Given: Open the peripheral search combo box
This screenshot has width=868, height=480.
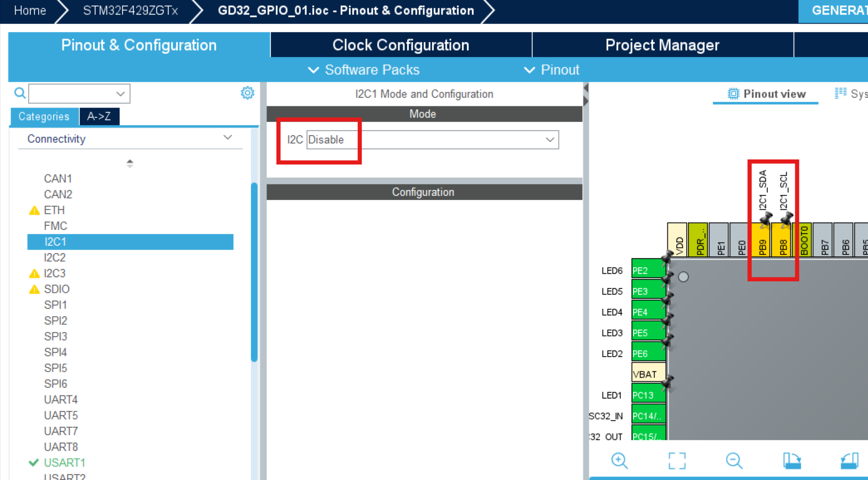Looking at the screenshot, I should (79, 94).
